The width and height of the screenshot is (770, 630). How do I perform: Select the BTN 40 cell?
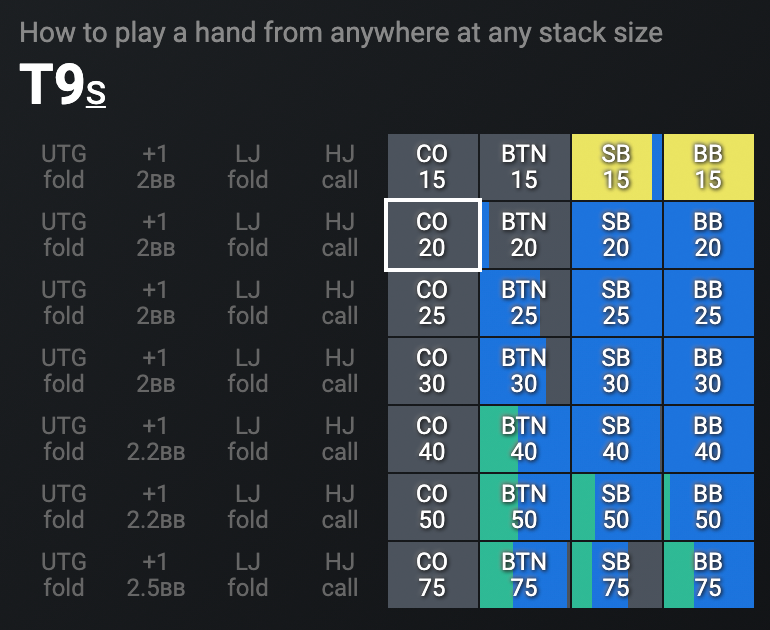[x=524, y=439]
